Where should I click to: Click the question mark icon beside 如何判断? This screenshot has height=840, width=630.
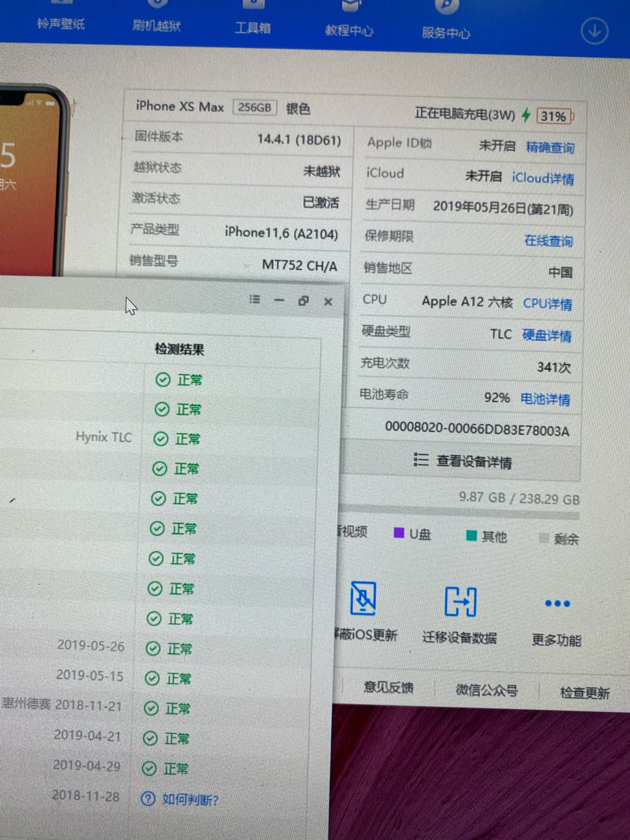tap(148, 798)
